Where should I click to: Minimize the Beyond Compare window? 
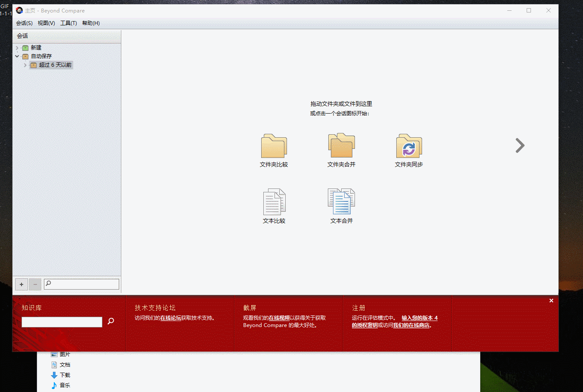(509, 10)
